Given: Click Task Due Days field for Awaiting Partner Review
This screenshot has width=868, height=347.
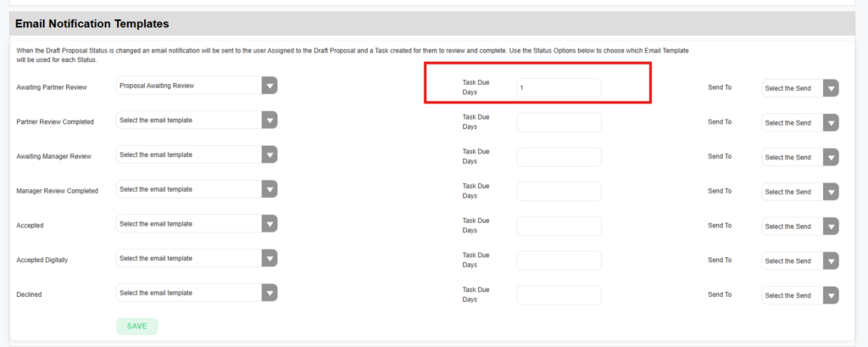Looking at the screenshot, I should (559, 87).
